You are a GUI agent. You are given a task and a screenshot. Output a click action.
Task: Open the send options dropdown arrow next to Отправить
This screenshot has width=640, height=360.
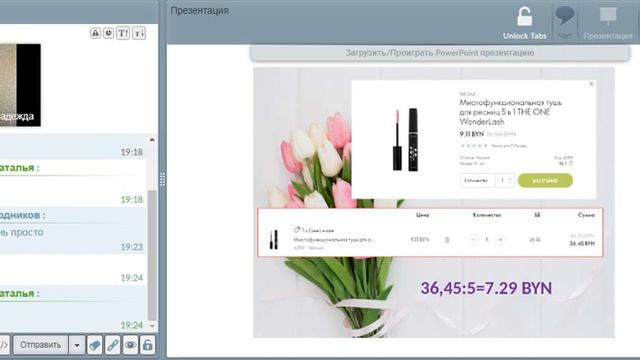point(77,345)
